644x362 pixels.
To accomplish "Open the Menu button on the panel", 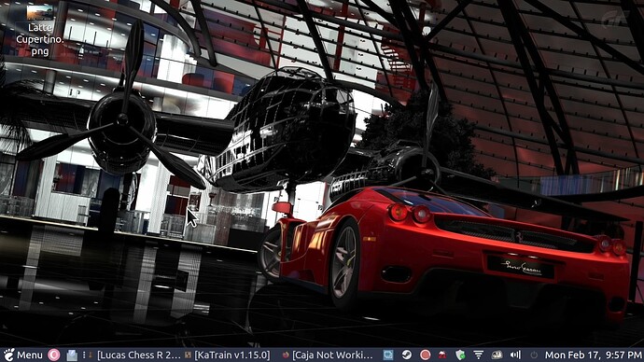I will [23, 355].
